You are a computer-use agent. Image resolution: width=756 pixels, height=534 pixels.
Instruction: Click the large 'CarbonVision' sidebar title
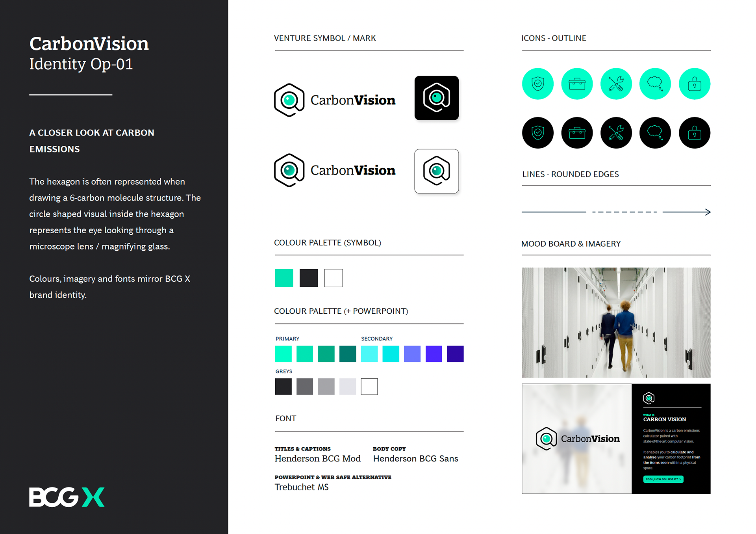89,43
